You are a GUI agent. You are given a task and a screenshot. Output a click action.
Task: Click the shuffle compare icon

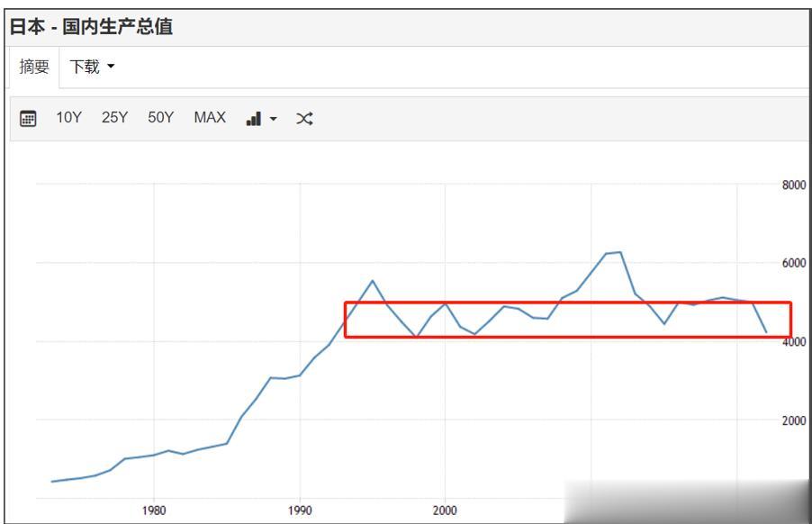tap(304, 119)
